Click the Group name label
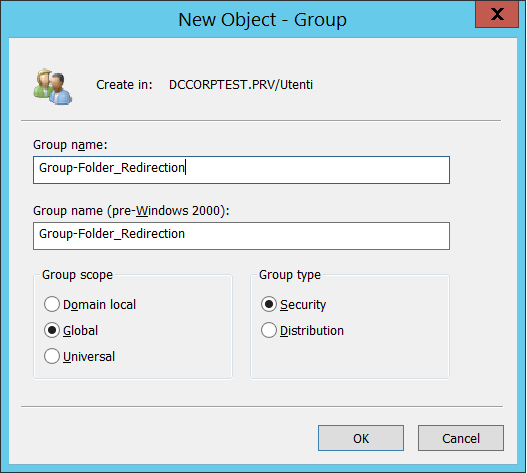Screen dimensions: 527x473 (x=70, y=145)
